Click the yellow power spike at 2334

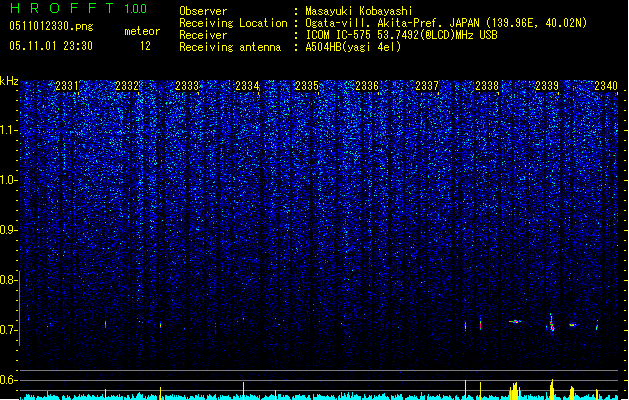[x=243, y=391]
